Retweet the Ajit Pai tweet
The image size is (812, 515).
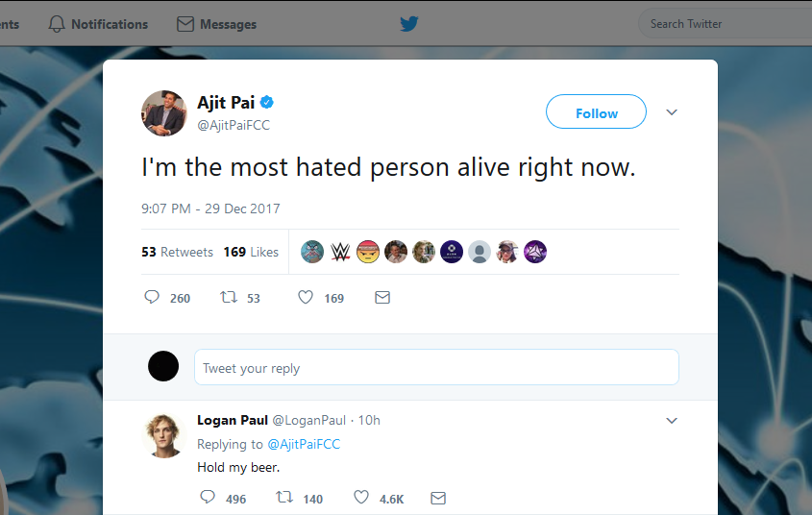coord(229,298)
